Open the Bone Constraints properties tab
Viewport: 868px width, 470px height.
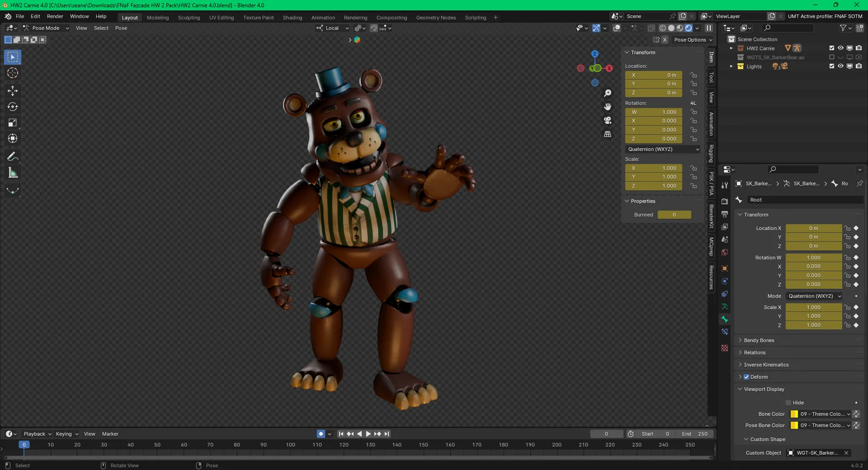coord(725,332)
